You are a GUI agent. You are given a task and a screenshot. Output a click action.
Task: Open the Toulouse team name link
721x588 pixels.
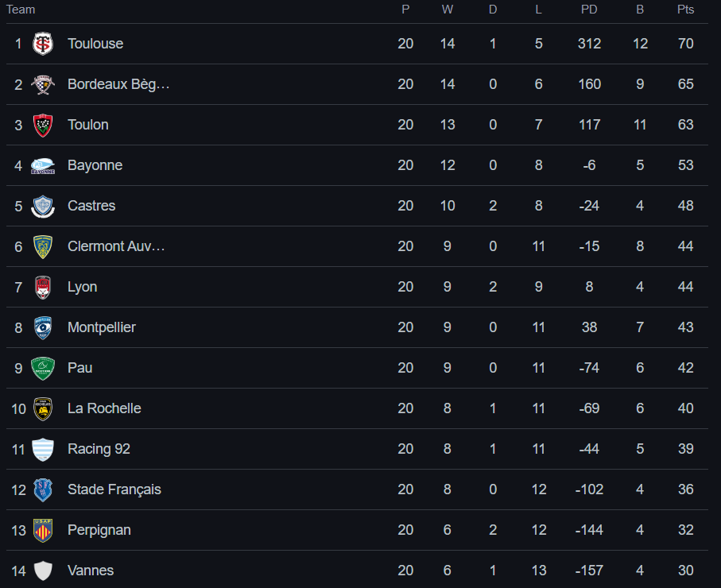point(95,44)
